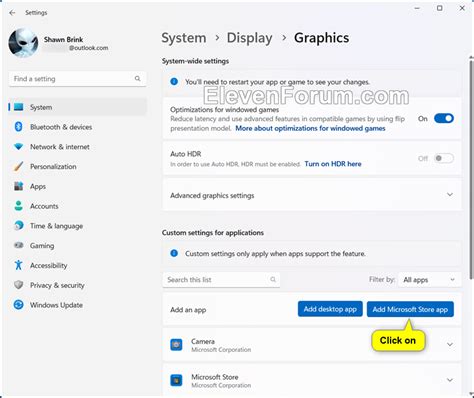The image size is (474, 398).
Task: Click the Camera app name text
Action: coord(203,341)
